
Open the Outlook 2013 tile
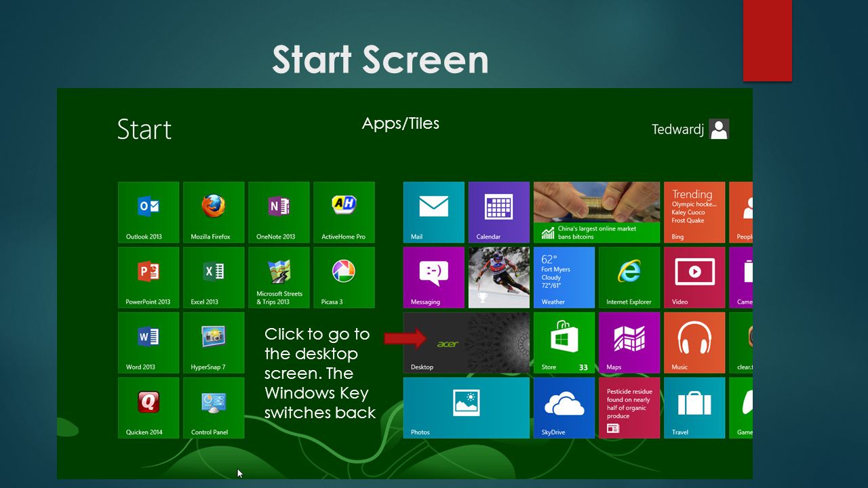point(149,212)
